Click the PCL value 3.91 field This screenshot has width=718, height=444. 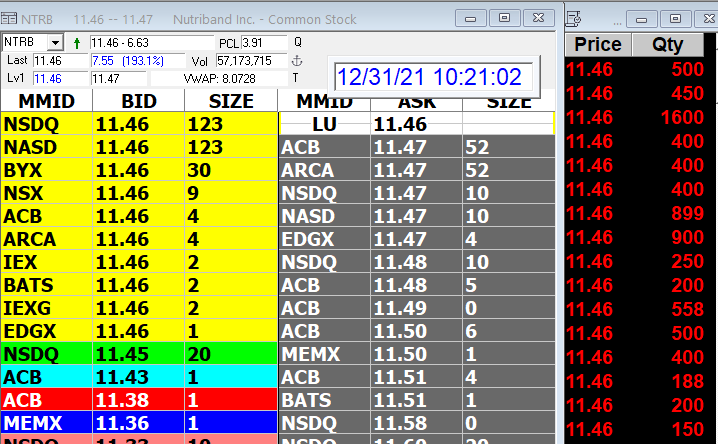(264, 43)
